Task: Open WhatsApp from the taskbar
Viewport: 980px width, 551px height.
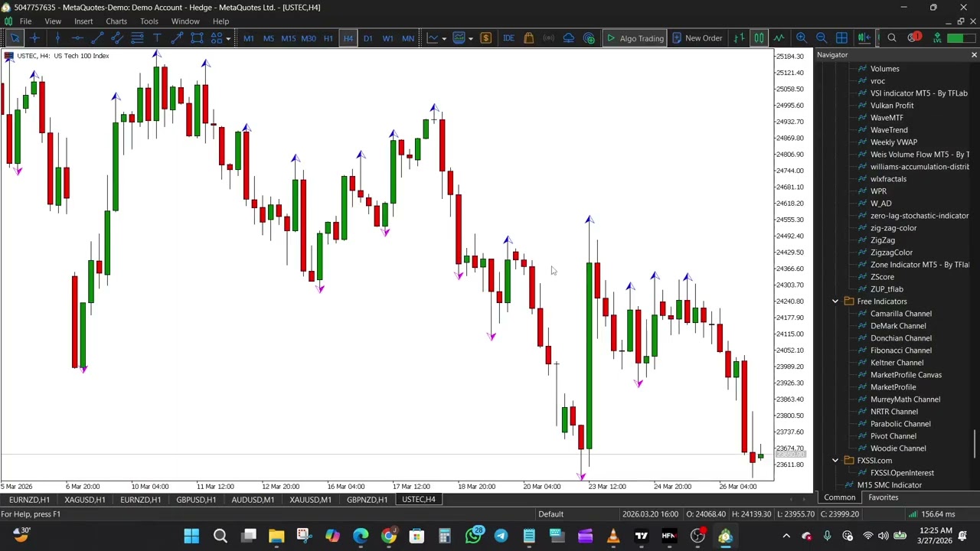Action: click(473, 536)
